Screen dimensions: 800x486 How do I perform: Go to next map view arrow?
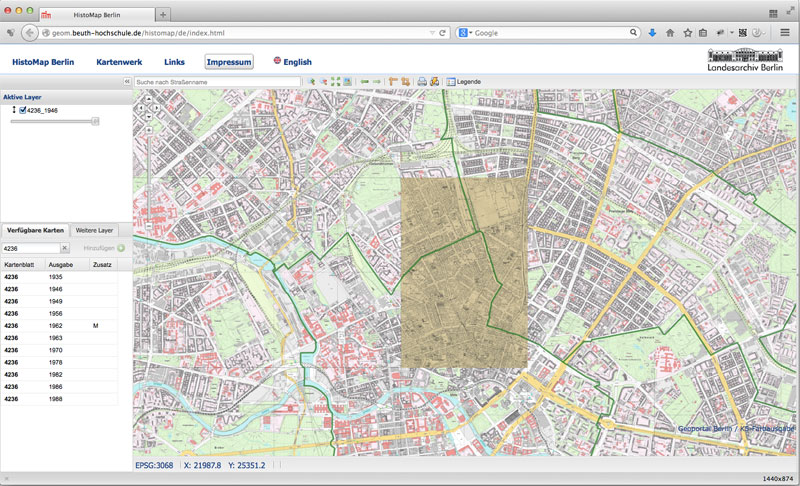377,81
